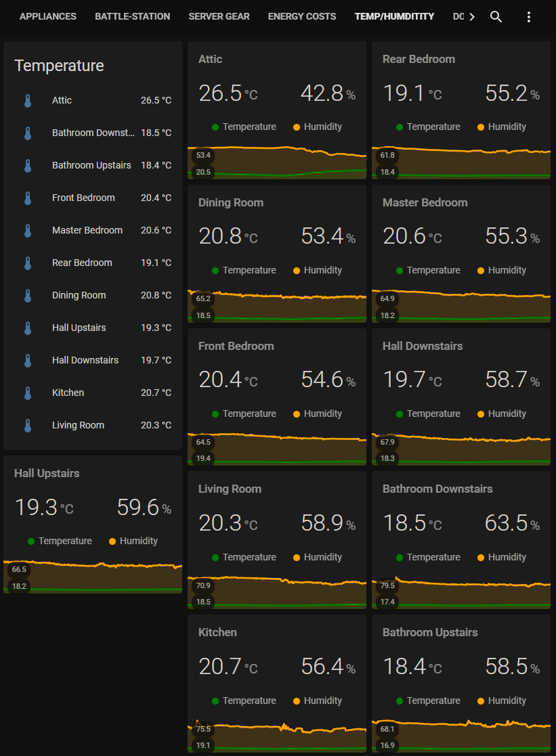Click the Master Bedroom thermometer icon
Screen dimensions: 556x756
pyautogui.click(x=28, y=231)
